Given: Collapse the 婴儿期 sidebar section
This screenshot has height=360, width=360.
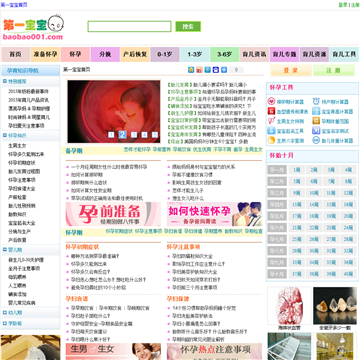Looking at the screenshot, I should (x=5, y=249).
